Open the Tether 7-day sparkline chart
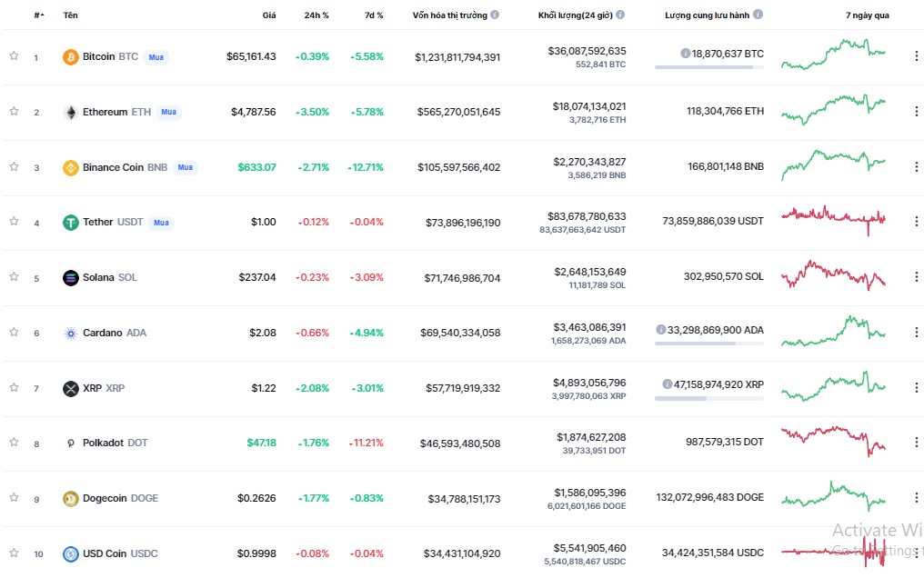Image resolution: width=924 pixels, height=578 pixels. click(833, 220)
